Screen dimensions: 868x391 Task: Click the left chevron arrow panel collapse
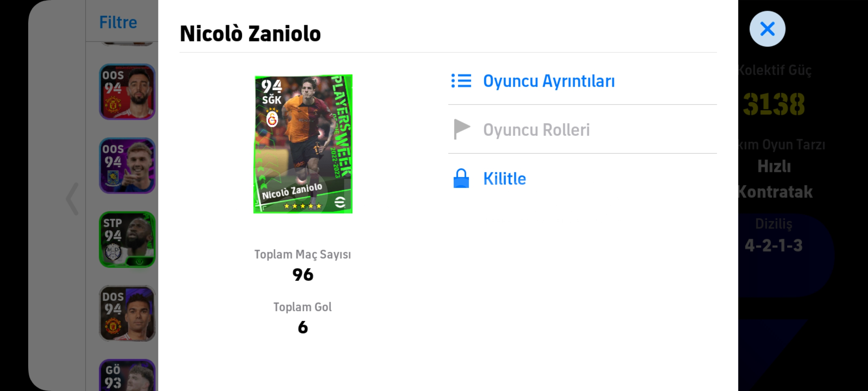tap(72, 199)
